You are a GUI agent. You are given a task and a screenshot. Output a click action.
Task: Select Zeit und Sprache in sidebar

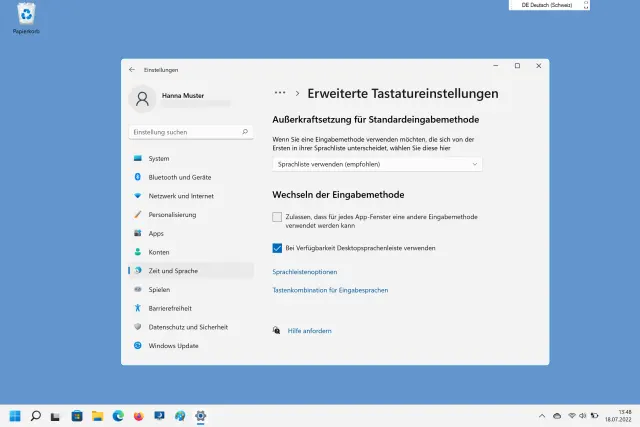pyautogui.click(x=191, y=271)
